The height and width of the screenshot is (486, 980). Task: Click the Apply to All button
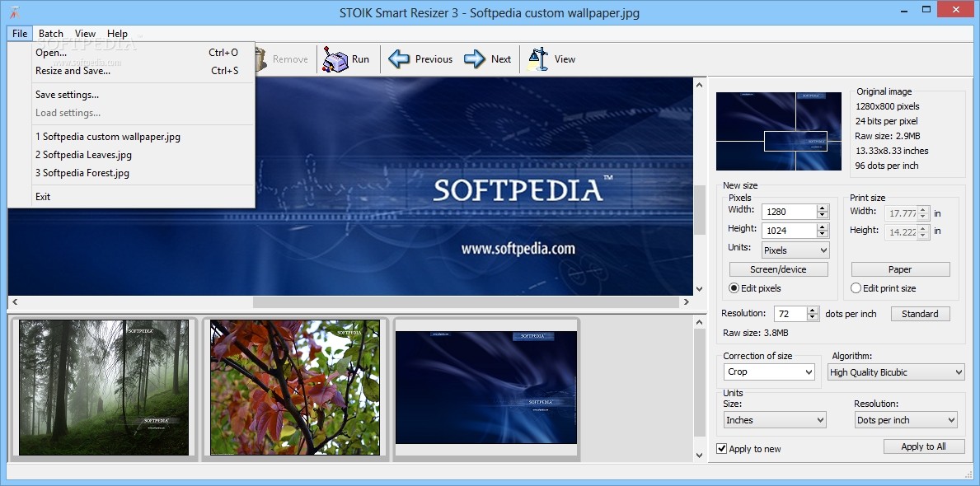(x=924, y=446)
